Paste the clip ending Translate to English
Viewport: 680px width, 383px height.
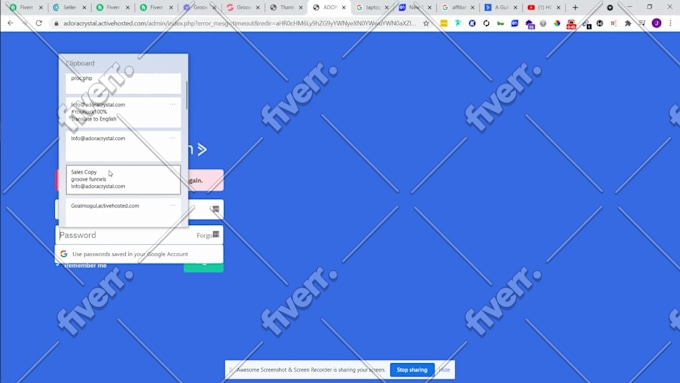pos(123,112)
